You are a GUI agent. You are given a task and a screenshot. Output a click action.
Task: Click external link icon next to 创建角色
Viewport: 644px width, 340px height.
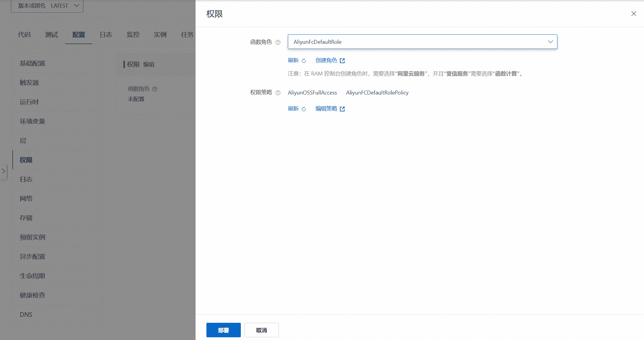(x=342, y=61)
